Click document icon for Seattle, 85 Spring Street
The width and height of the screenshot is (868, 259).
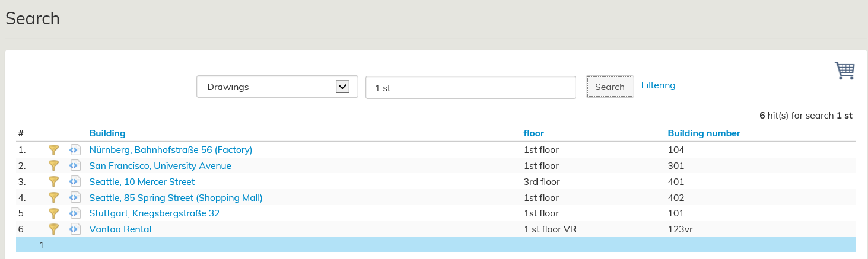point(75,197)
